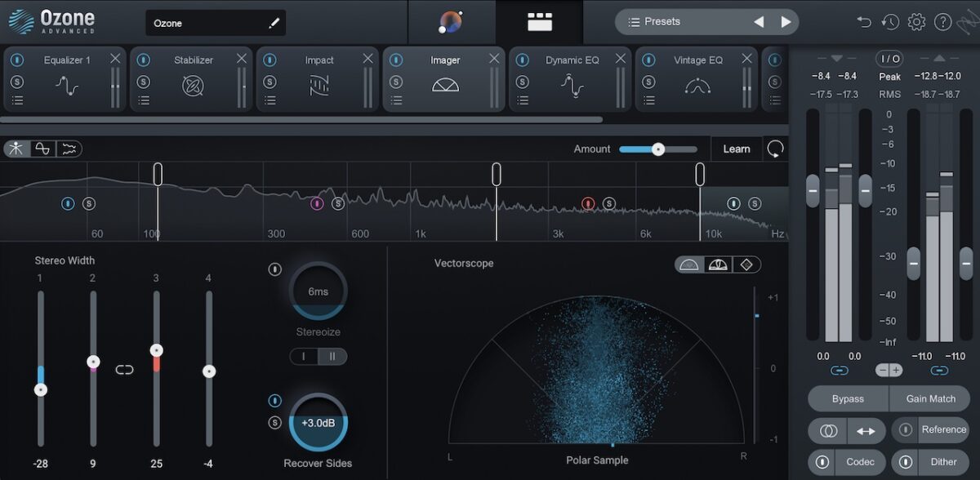The image size is (980, 480).
Task: Open settings gear icon
Action: (x=916, y=22)
